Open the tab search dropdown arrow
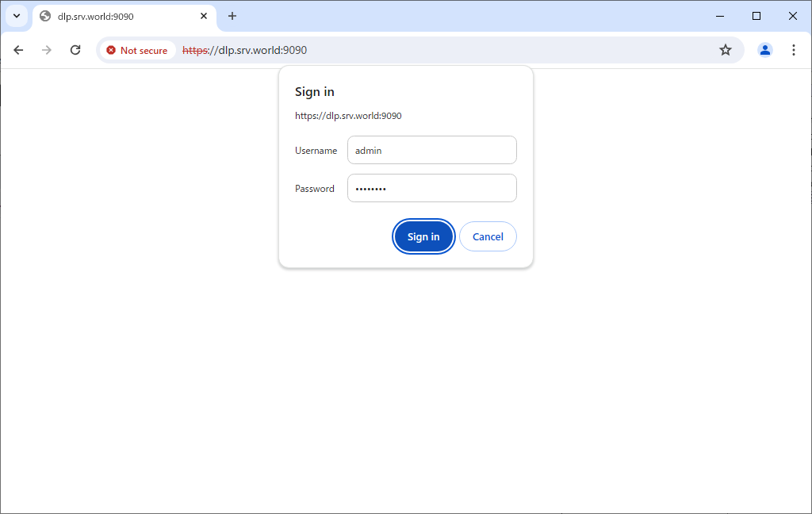Image resolution: width=812 pixels, height=514 pixels. tap(17, 16)
